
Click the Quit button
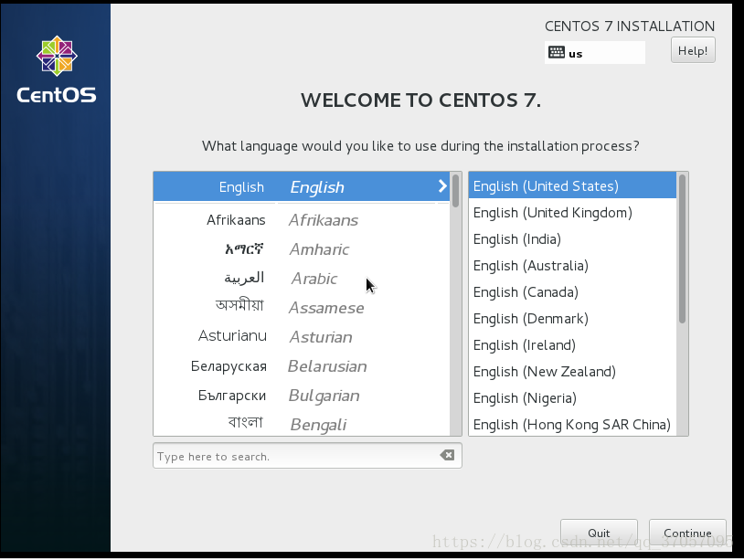[599, 533]
